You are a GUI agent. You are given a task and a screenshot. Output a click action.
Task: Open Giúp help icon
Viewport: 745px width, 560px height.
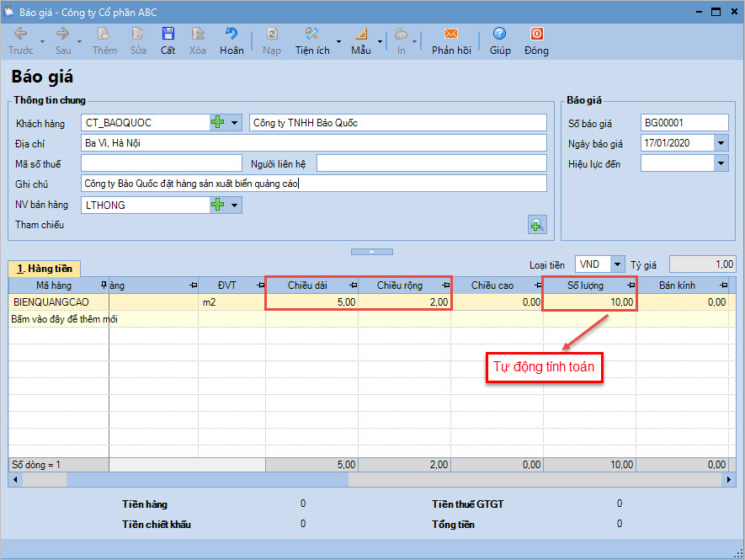(x=500, y=35)
